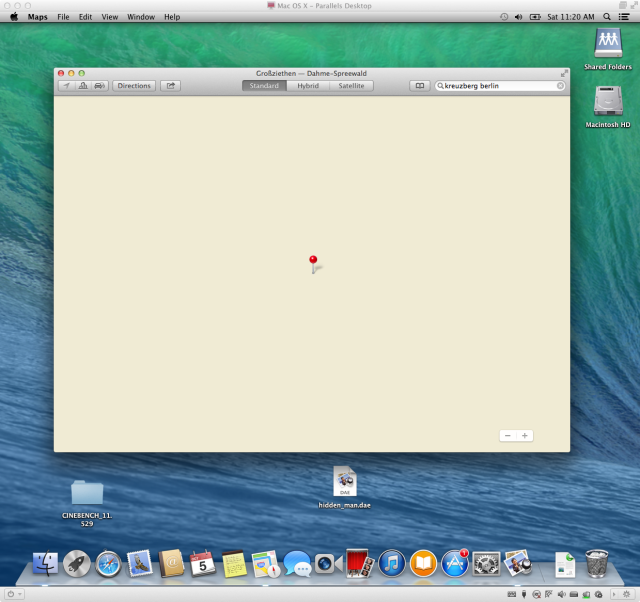
Task: Open iTunes from the Dock
Action: (x=392, y=564)
